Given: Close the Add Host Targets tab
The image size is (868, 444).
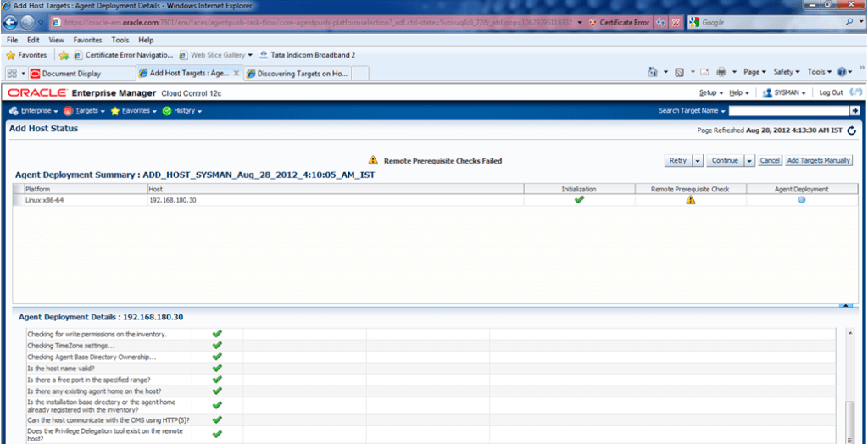Looking at the screenshot, I should point(236,73).
